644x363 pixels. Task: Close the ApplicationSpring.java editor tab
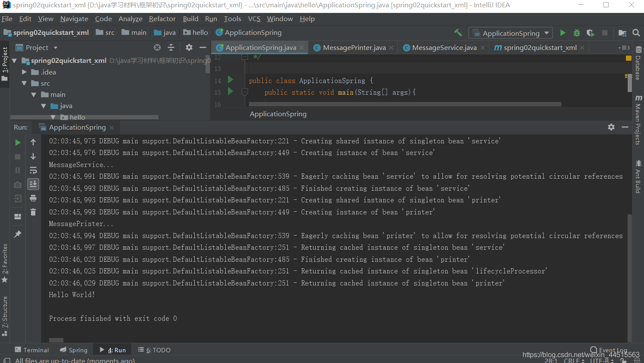pos(302,48)
